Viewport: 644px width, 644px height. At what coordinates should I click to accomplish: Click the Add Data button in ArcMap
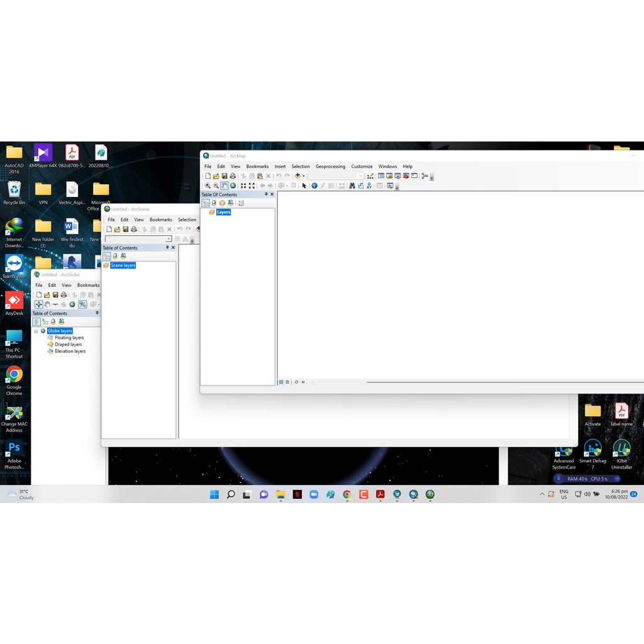(x=297, y=176)
